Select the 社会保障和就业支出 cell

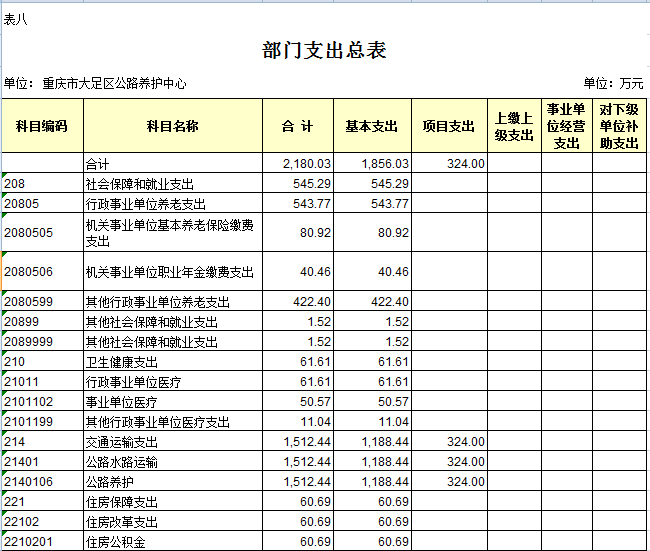[173, 183]
